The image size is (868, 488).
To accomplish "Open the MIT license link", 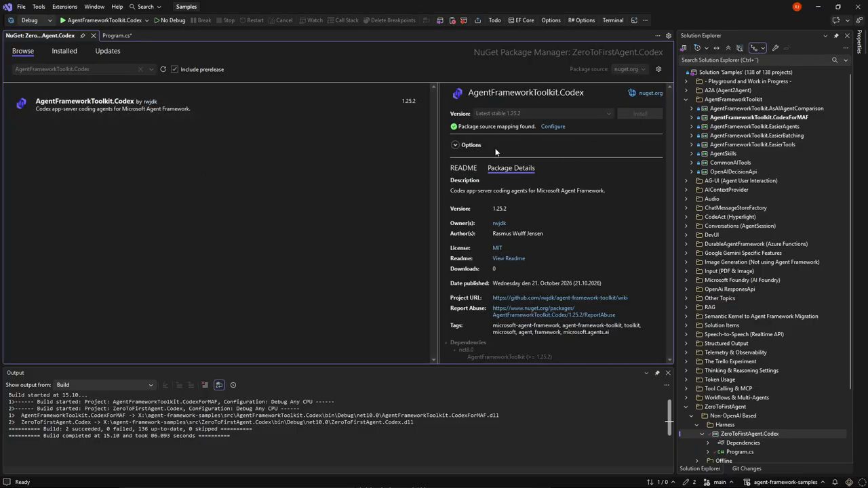I will (x=497, y=248).
